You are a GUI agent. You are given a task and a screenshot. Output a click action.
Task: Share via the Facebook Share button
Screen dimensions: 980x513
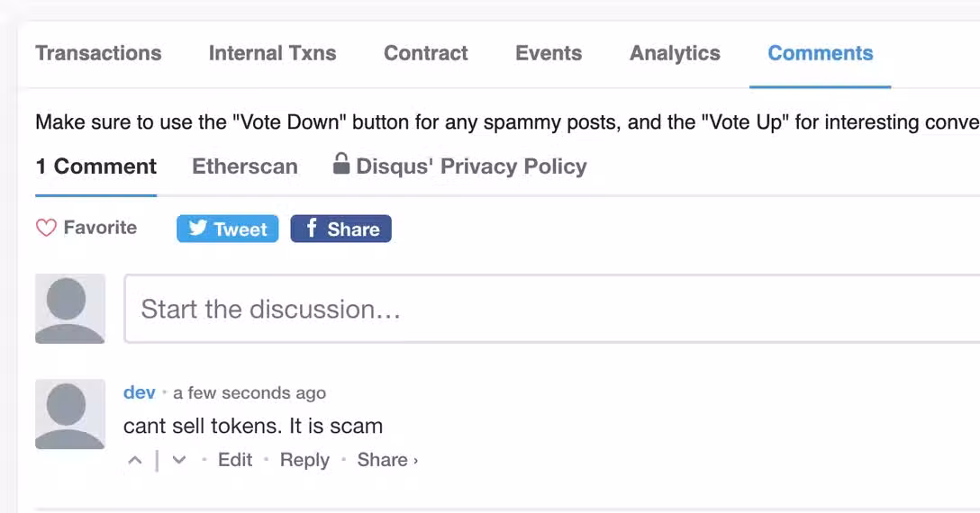tap(340, 229)
